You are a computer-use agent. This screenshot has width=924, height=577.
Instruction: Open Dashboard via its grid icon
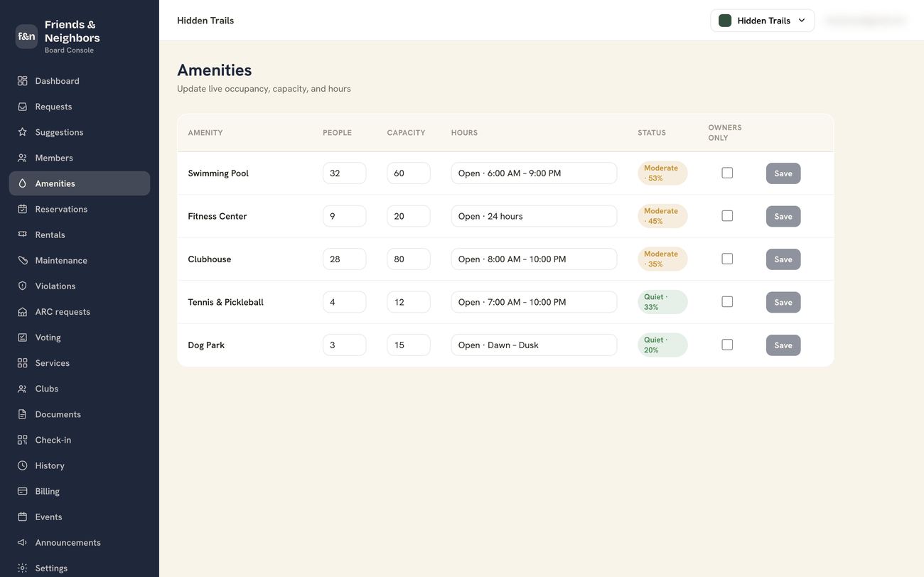(23, 81)
